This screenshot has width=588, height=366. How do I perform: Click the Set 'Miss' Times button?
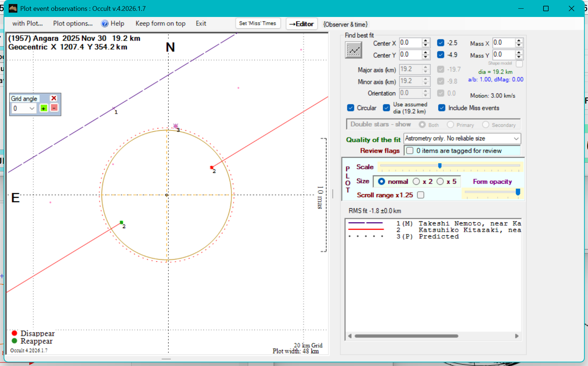[x=257, y=23]
